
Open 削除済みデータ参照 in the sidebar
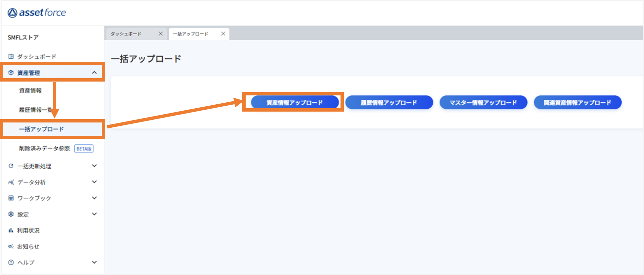click(44, 149)
